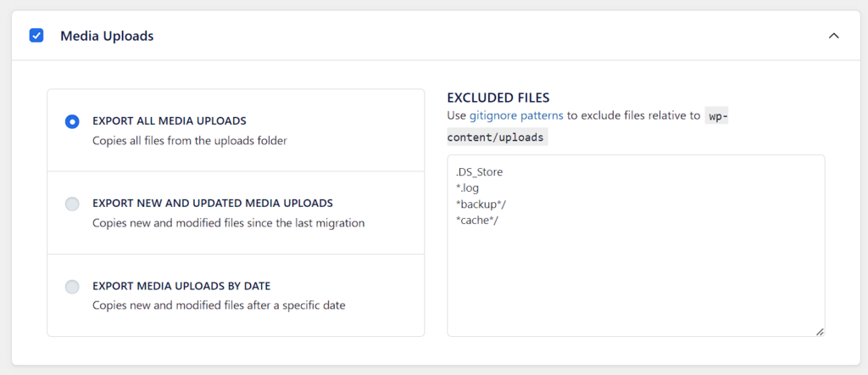Uncheck the Media Uploads checkbox
Image resolution: width=868 pixels, height=375 pixels.
click(x=36, y=36)
